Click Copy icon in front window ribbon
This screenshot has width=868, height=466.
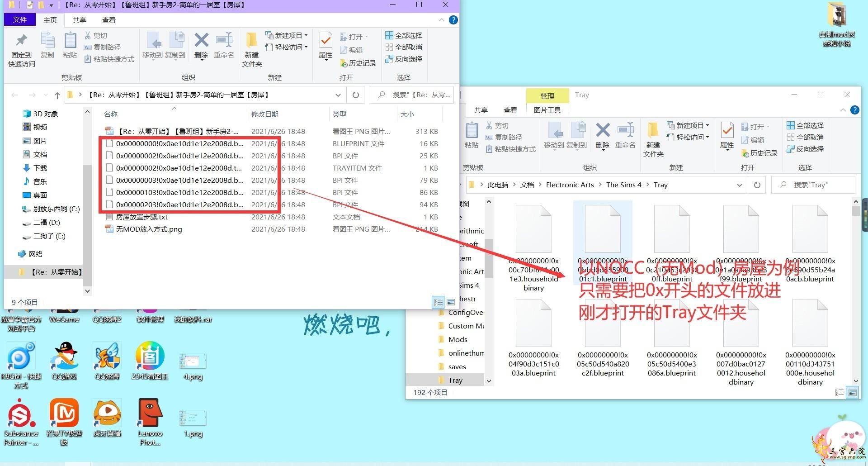(x=47, y=45)
